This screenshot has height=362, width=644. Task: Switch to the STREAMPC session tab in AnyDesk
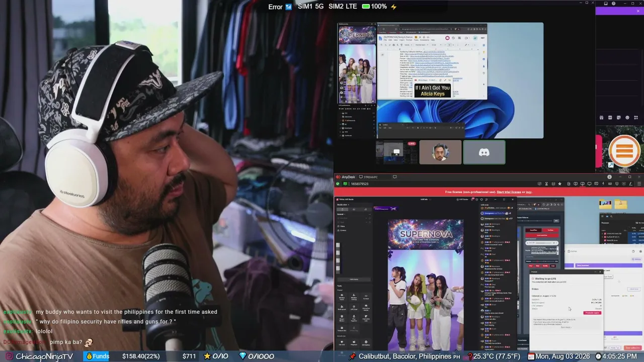[x=368, y=177]
